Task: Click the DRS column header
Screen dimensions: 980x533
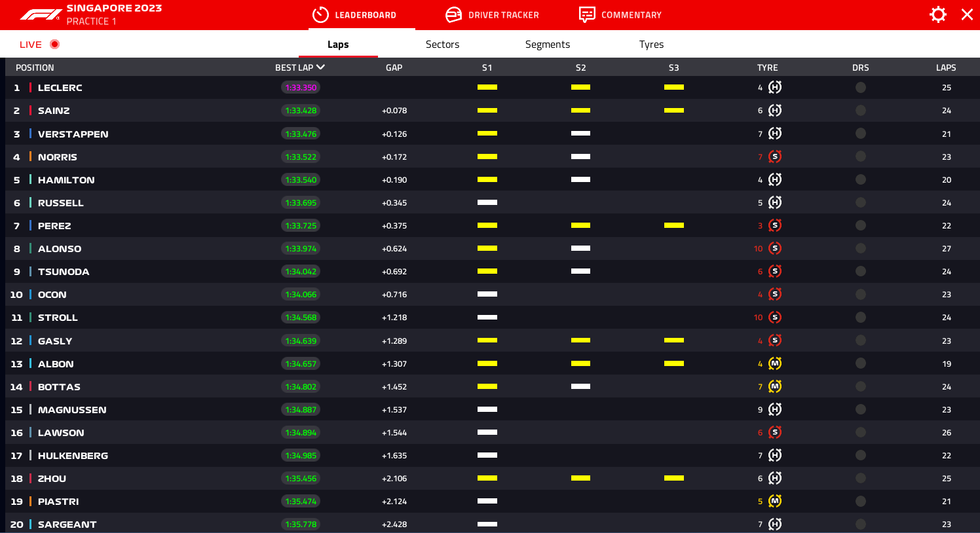Action: click(861, 67)
